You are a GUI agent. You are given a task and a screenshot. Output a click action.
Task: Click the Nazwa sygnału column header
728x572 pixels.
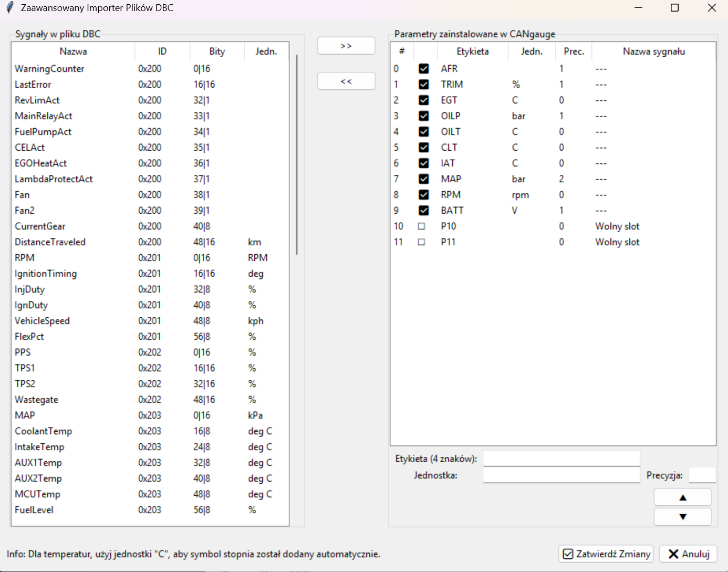(654, 51)
